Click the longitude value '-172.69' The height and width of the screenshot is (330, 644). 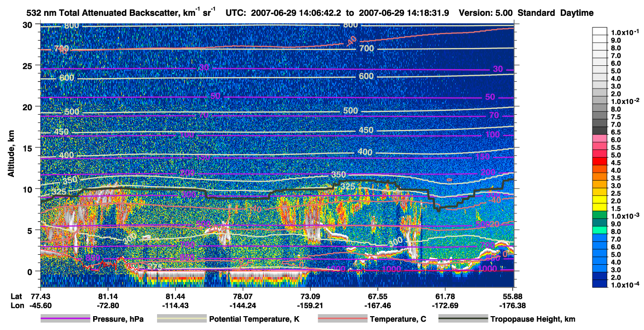click(x=446, y=305)
